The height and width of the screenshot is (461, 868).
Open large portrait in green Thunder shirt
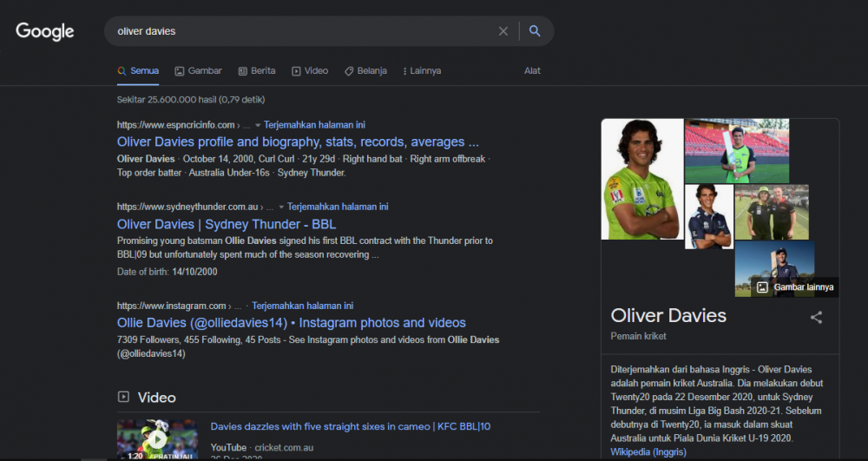[x=642, y=180]
